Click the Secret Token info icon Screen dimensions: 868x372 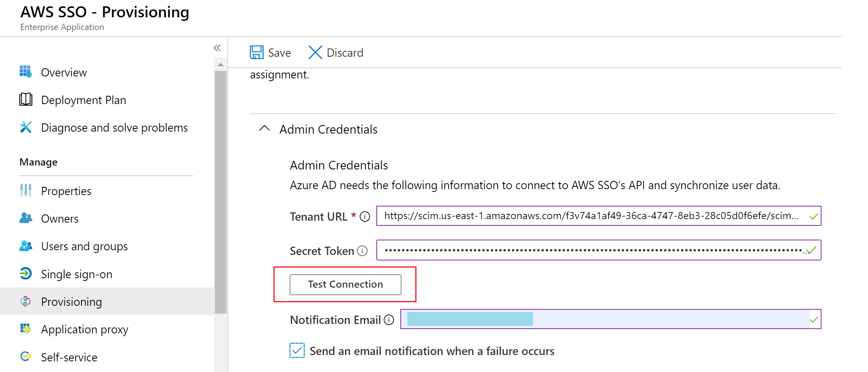pos(362,251)
